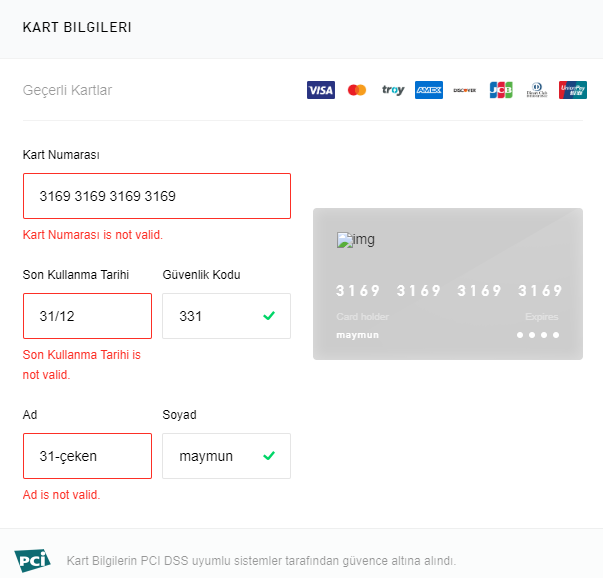Click the card number on card preview
The width and height of the screenshot is (603, 578).
pos(448,291)
